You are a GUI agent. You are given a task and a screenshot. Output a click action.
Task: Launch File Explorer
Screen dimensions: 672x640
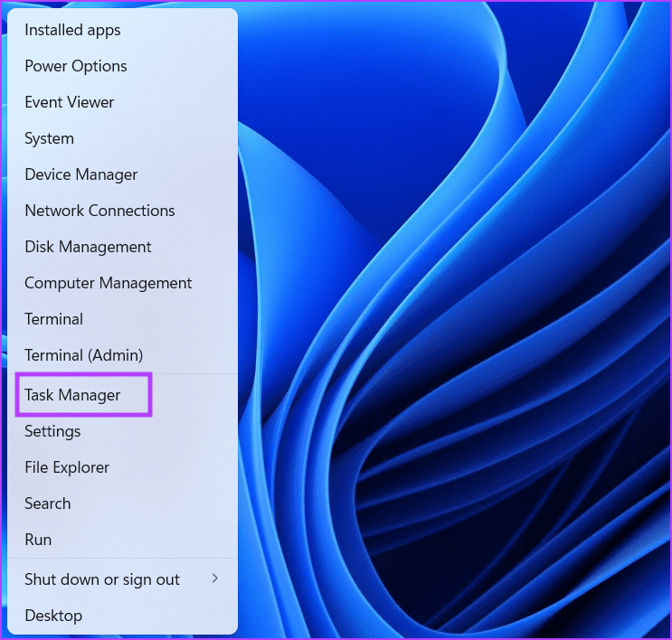point(67,467)
